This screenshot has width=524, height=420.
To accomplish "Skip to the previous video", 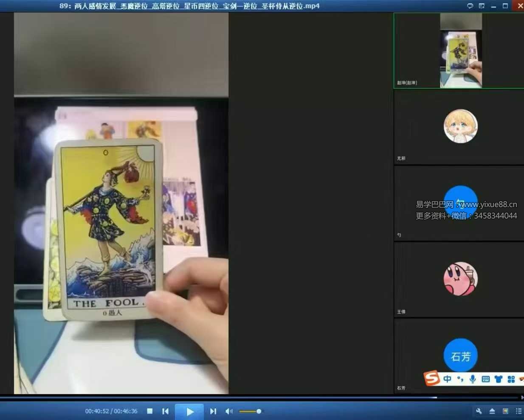I will tap(166, 411).
